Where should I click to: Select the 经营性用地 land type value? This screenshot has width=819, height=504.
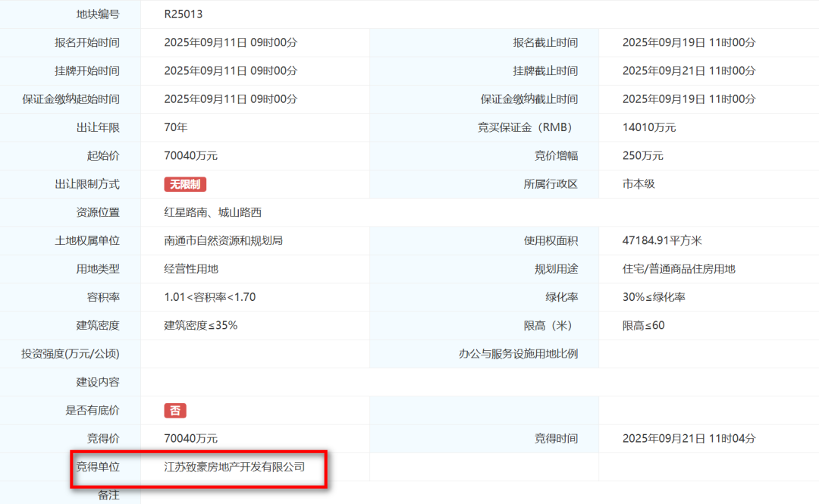pos(191,268)
